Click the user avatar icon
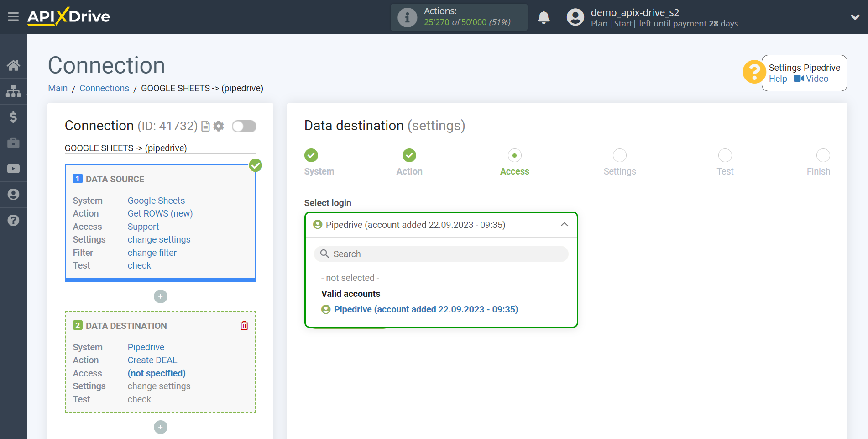 (x=575, y=17)
